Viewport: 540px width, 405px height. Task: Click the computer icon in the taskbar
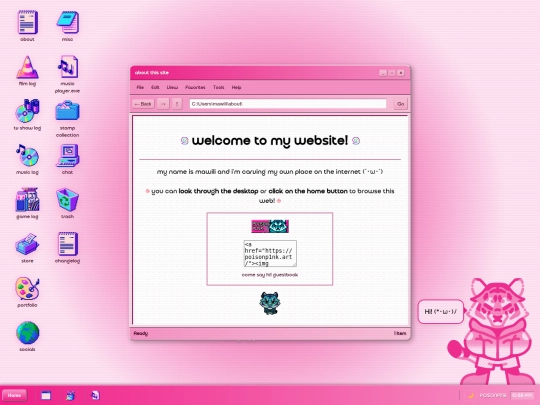pos(71,395)
